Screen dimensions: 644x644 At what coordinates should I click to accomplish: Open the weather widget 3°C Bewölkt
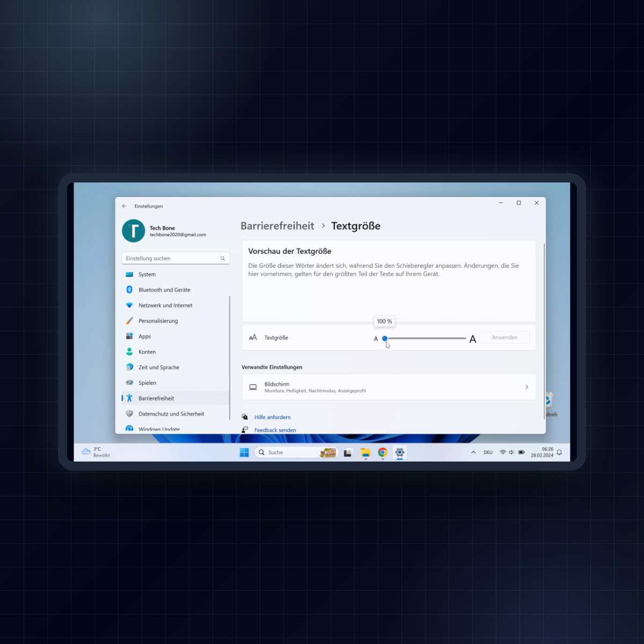point(96,452)
